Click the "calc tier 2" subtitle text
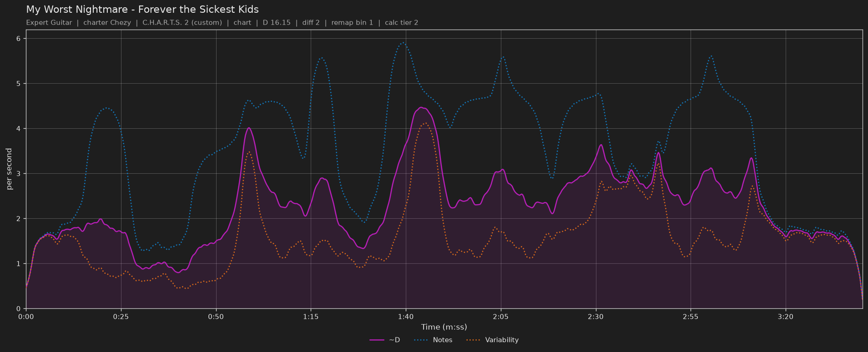Screen dimensions: 868x352 pyautogui.click(x=402, y=23)
